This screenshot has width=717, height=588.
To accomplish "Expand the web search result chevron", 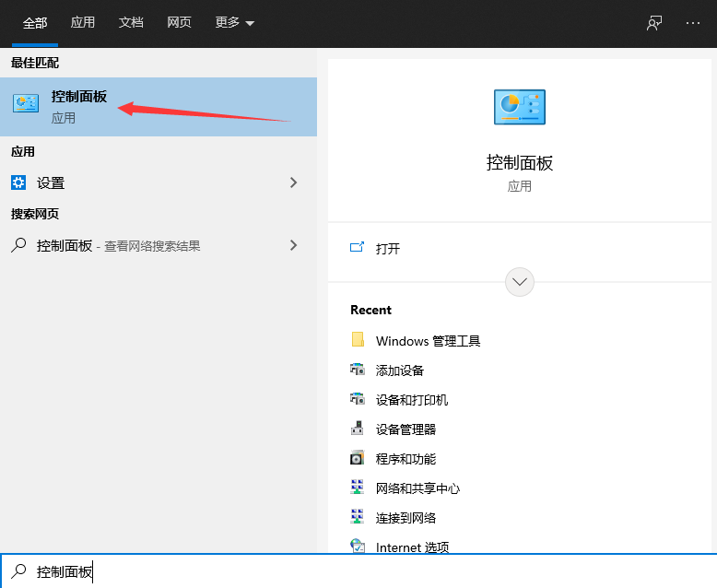I will pyautogui.click(x=294, y=245).
